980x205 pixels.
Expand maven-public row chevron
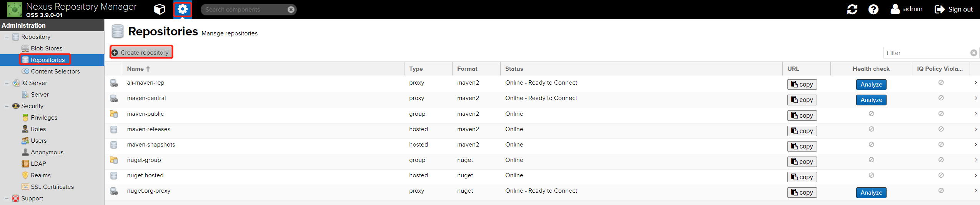[975, 114]
